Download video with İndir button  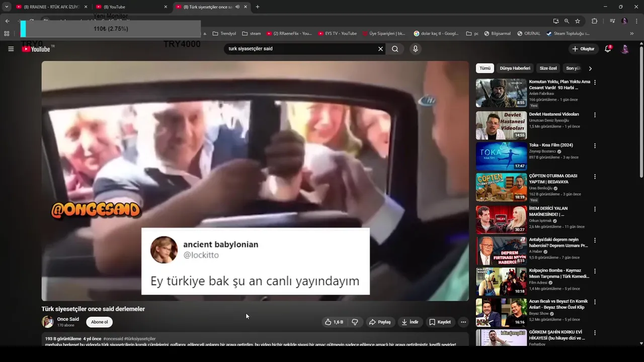(x=410, y=322)
